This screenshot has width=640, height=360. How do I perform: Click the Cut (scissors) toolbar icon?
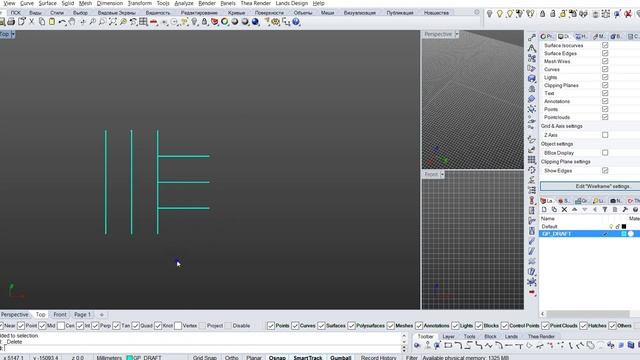pos(31,22)
